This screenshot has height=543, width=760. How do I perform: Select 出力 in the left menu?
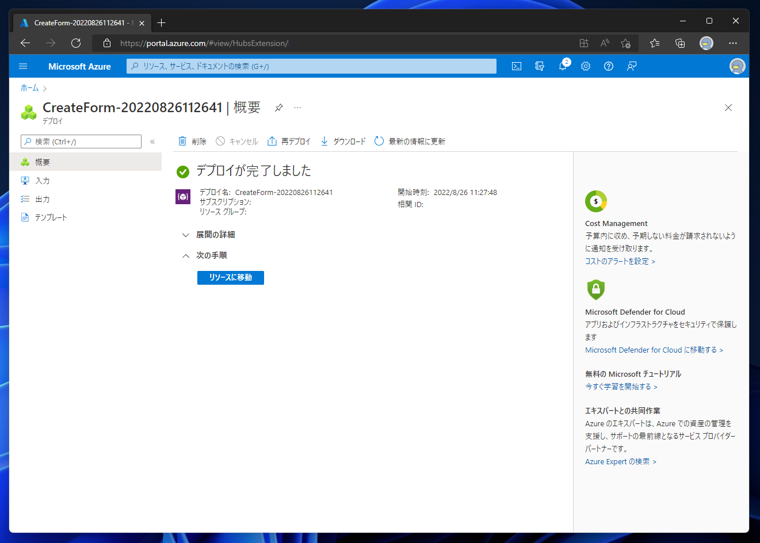coord(86,199)
